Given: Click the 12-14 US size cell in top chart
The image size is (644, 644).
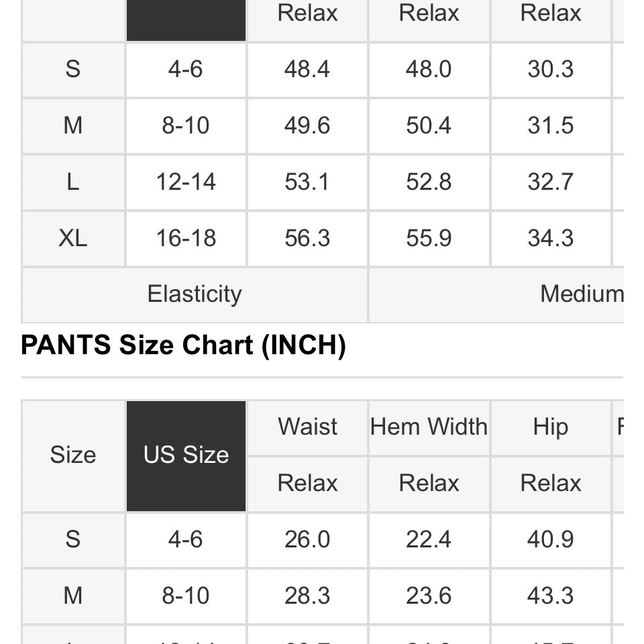Looking at the screenshot, I should 186,182.
